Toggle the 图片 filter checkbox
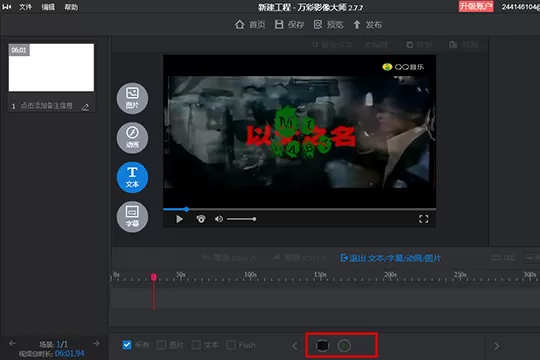This screenshot has height=360, width=540. (161, 345)
